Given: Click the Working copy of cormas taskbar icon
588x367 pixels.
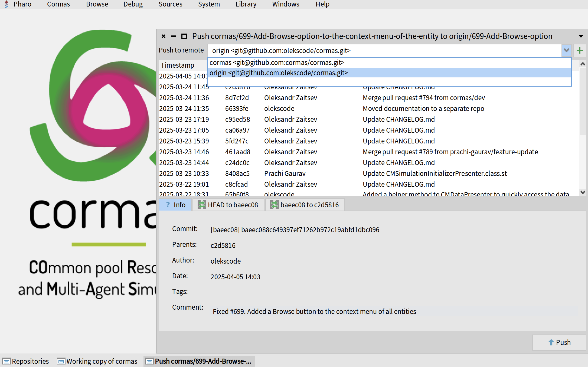Looking at the screenshot, I should [x=61, y=361].
